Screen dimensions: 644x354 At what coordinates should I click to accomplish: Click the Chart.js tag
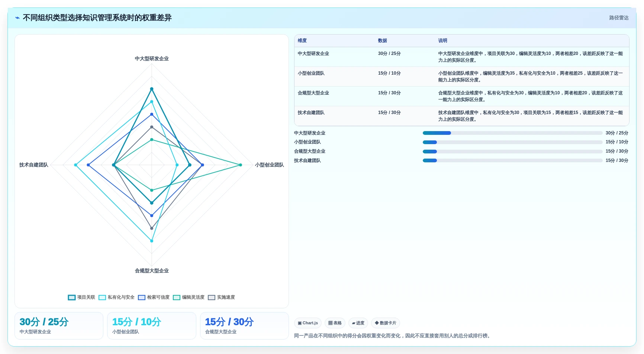[x=308, y=323]
